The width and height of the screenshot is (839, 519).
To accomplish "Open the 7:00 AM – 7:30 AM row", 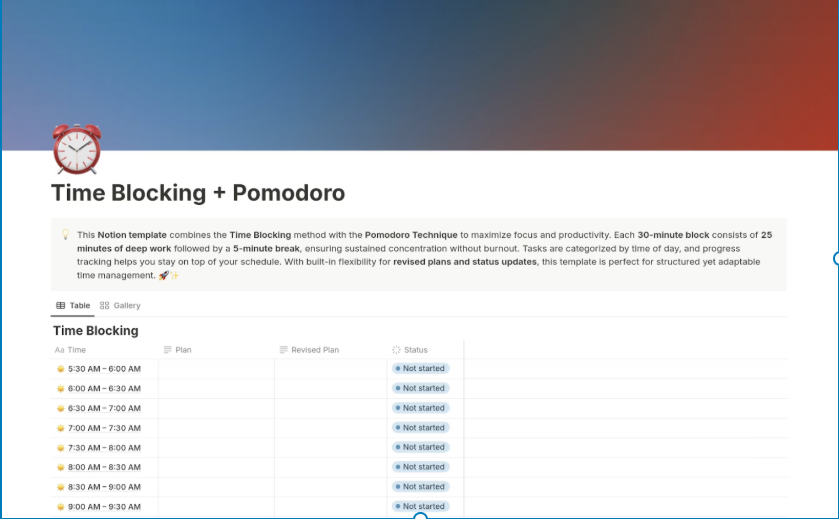I will (104, 428).
